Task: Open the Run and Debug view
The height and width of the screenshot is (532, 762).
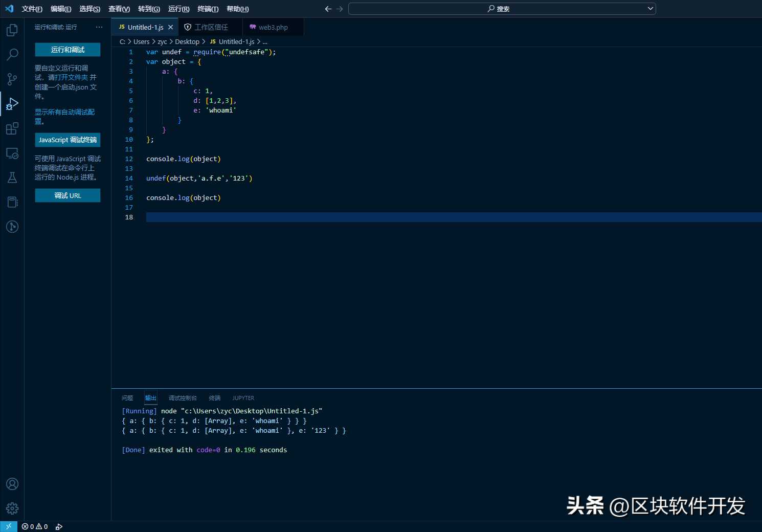Action: [x=12, y=104]
